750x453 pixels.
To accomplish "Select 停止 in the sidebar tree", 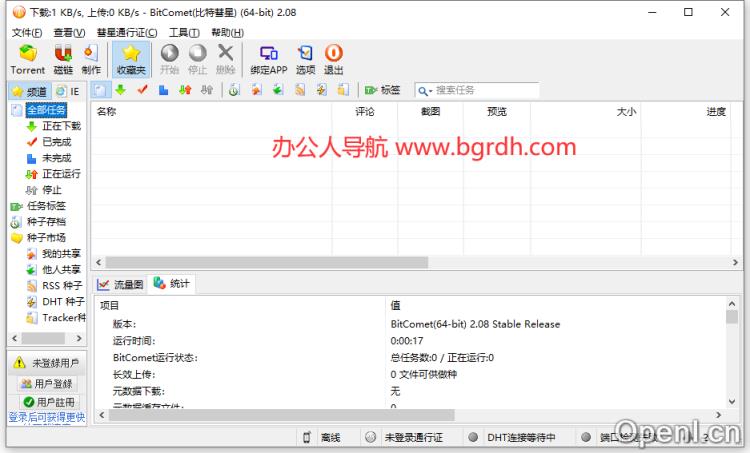I will point(52,190).
